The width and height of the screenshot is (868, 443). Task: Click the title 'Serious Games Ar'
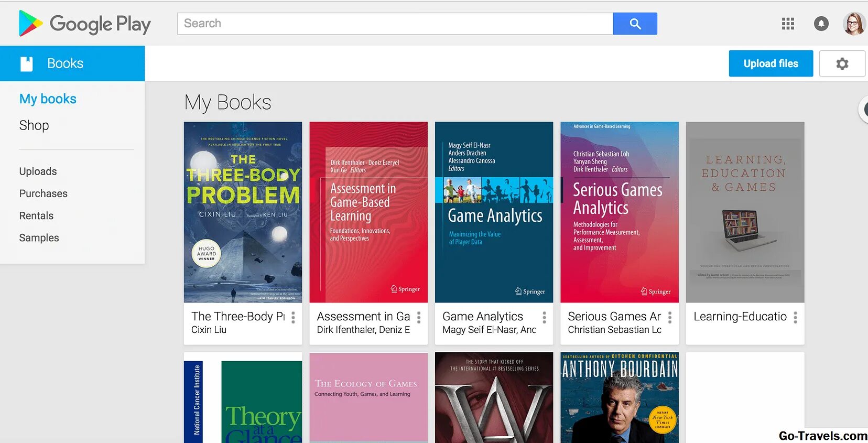[x=614, y=316]
